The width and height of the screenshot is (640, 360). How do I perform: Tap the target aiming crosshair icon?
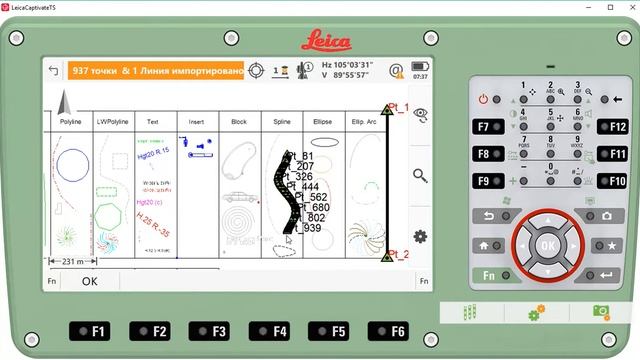tap(256, 71)
